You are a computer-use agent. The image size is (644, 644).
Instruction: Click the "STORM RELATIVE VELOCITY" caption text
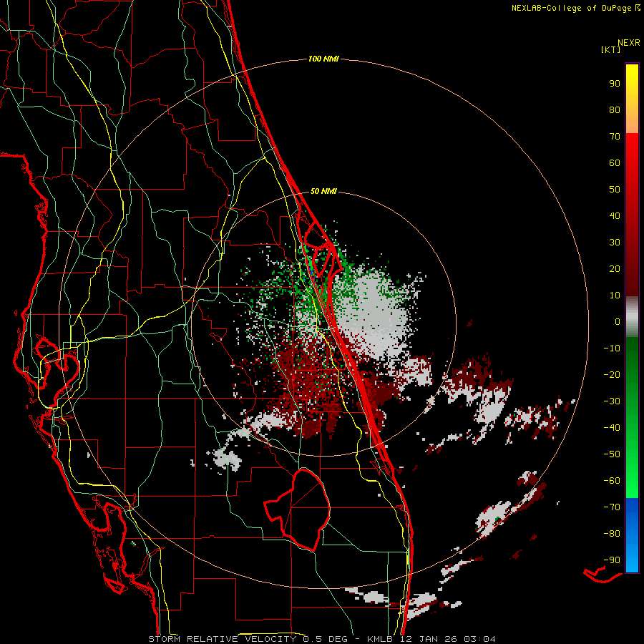coord(222,639)
